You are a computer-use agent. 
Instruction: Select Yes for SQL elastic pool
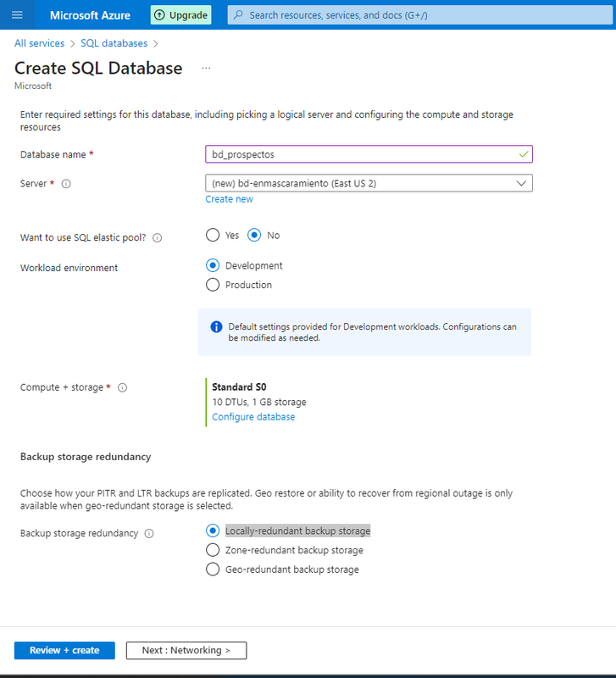coord(213,236)
